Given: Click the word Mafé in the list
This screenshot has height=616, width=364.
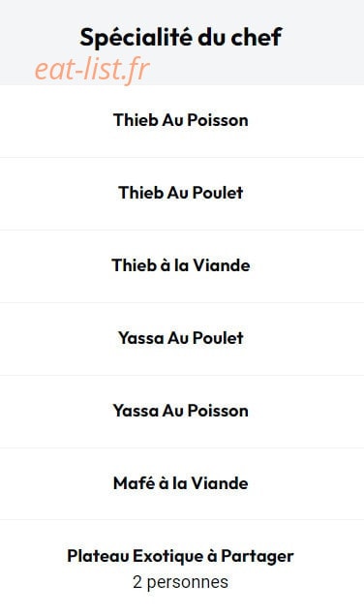Looking at the screenshot, I should coord(134,483).
